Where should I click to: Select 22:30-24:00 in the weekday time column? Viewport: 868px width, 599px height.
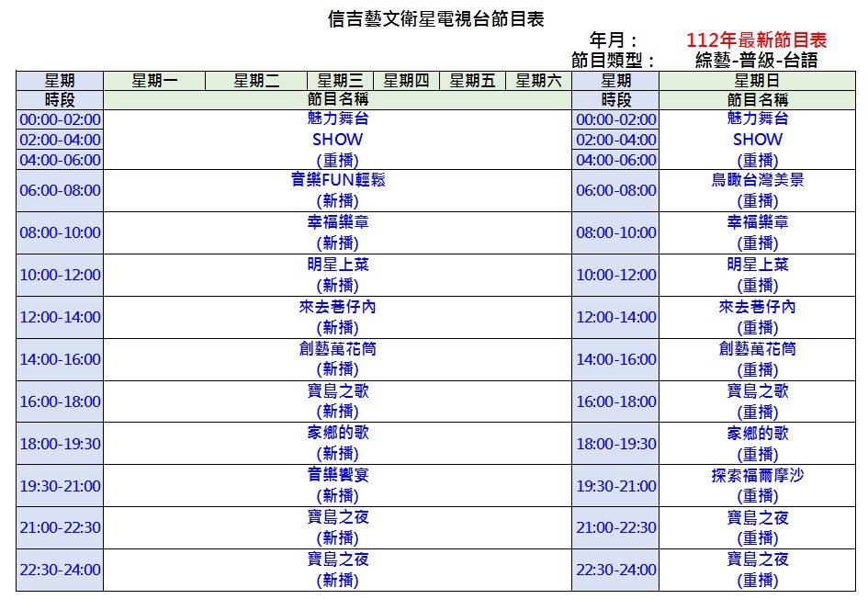[x=60, y=570]
